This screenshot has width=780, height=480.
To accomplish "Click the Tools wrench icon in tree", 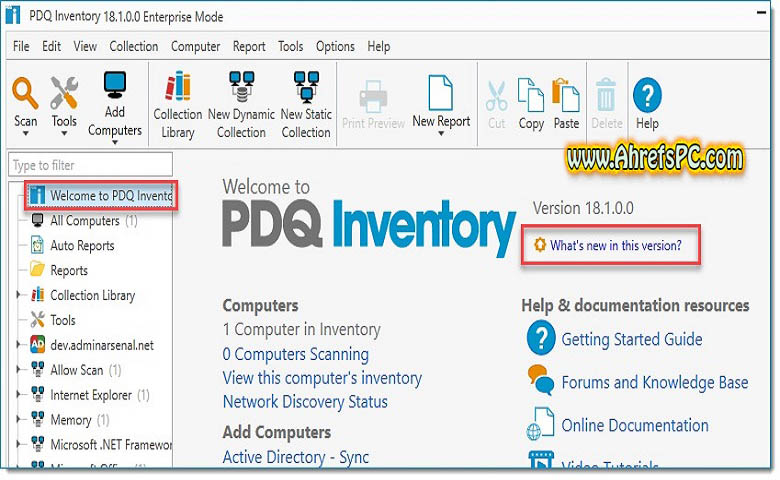I will [x=37, y=319].
